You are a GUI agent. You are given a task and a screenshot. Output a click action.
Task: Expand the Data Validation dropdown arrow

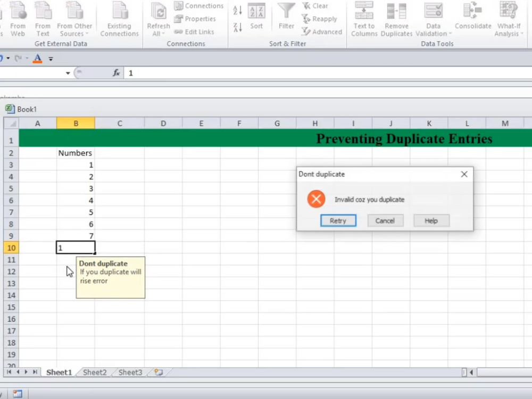coord(450,34)
